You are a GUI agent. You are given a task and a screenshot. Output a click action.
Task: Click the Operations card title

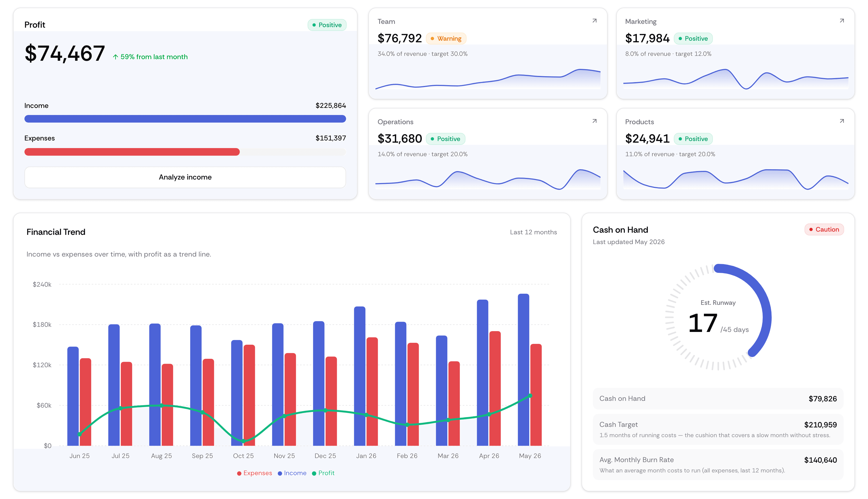(395, 122)
